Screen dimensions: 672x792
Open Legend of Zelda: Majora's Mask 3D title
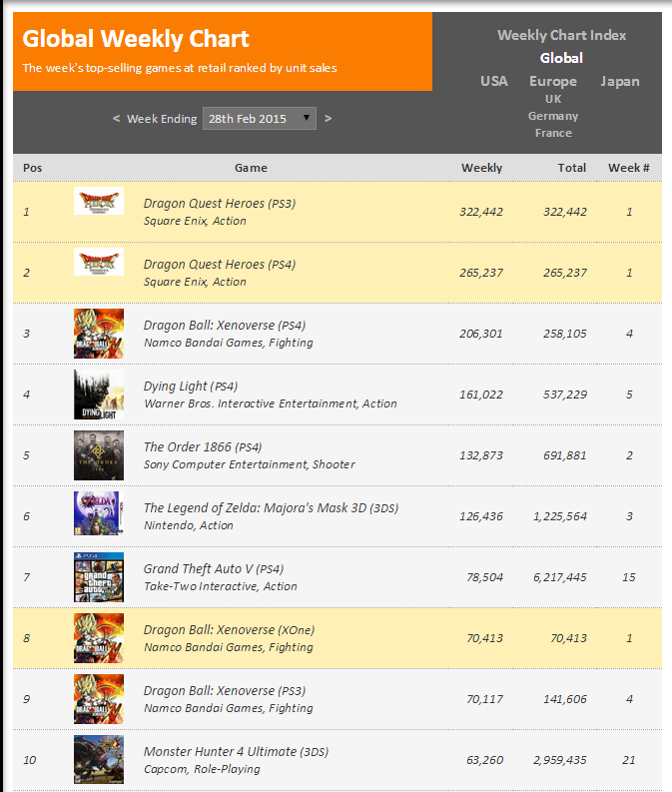click(272, 508)
